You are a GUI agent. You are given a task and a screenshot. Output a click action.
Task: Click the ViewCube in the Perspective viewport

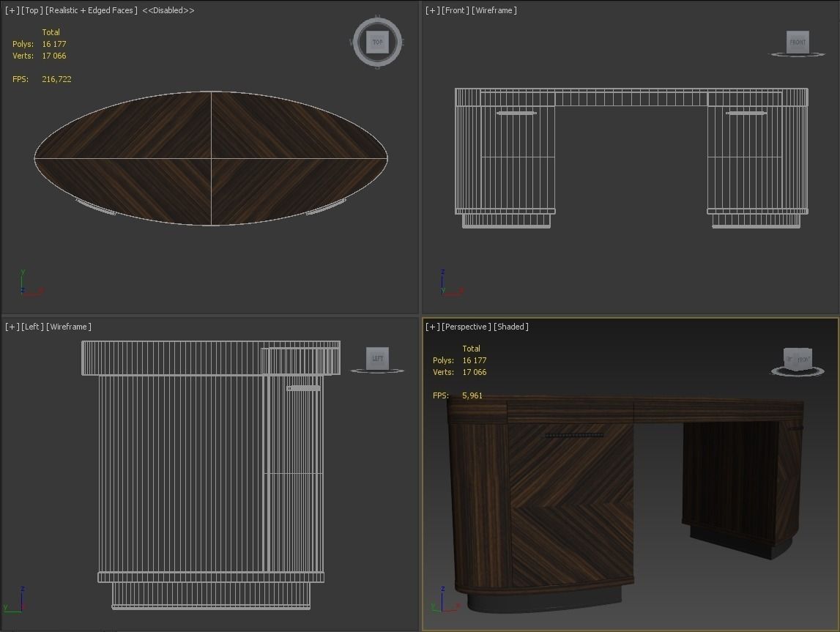click(x=798, y=360)
